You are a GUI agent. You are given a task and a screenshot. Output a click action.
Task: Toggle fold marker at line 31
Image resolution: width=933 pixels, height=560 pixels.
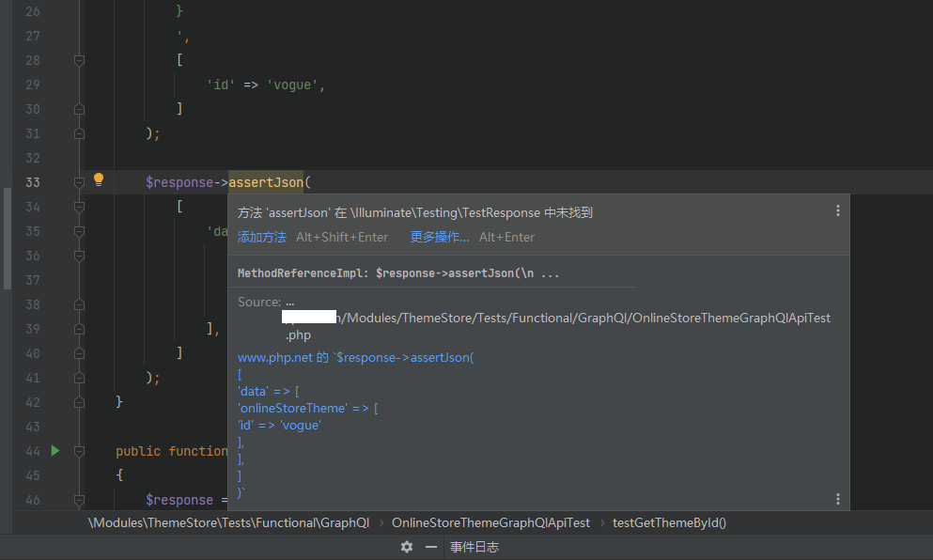point(79,133)
